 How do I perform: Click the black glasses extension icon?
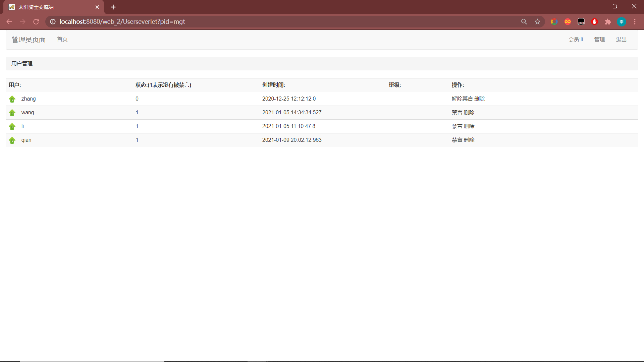pos(581,21)
